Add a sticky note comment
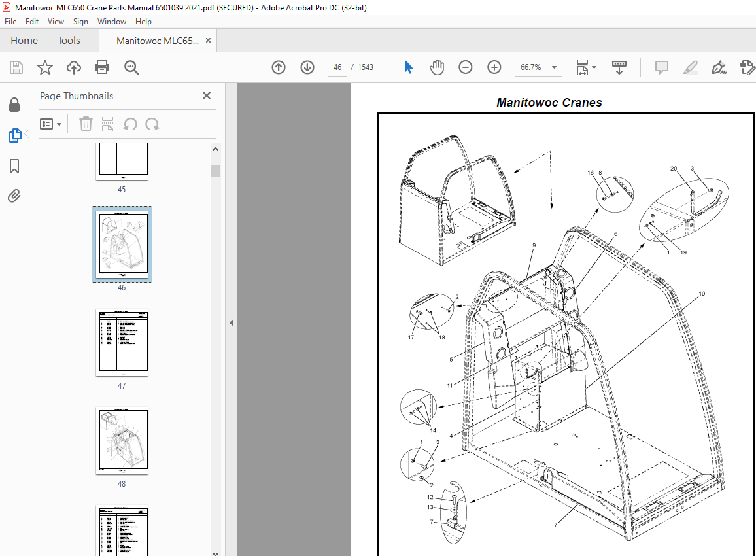 point(662,67)
